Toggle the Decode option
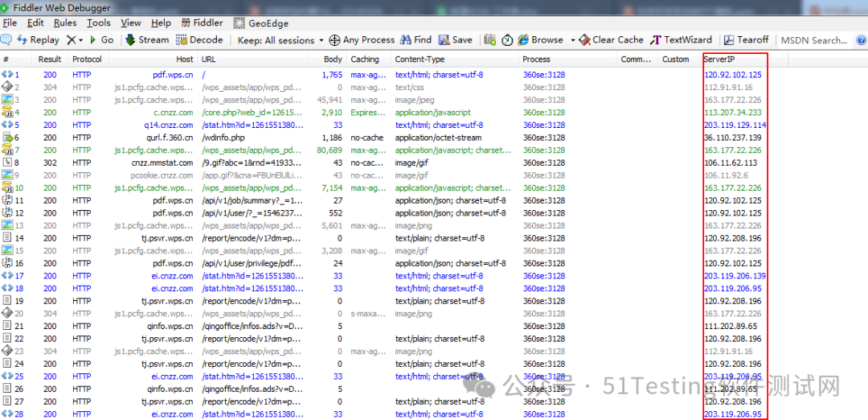This screenshot has height=420, width=868. click(x=199, y=40)
